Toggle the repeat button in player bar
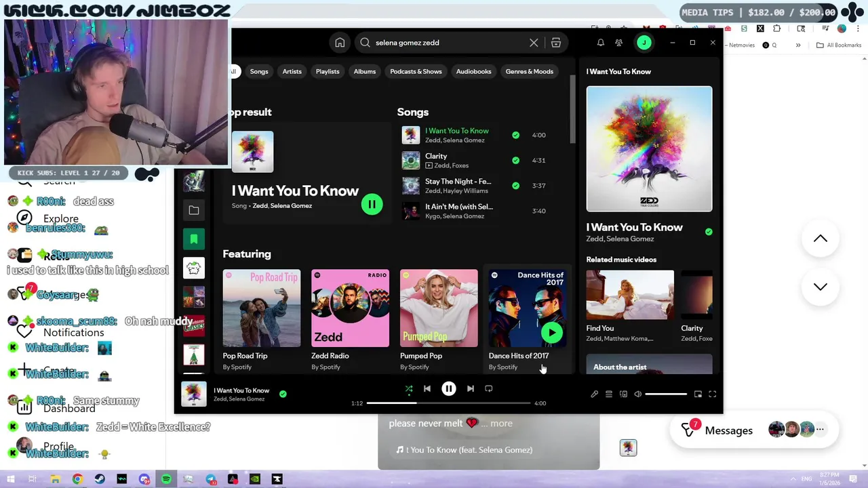 coord(489,388)
